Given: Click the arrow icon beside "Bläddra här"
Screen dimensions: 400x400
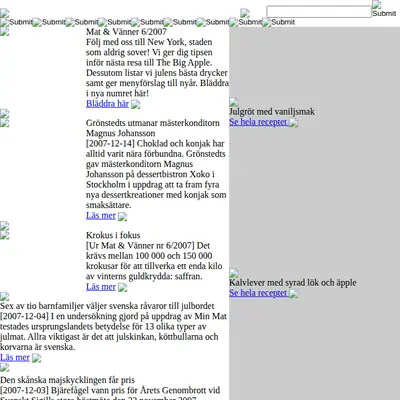Looking at the screenshot, I should click(x=136, y=104).
